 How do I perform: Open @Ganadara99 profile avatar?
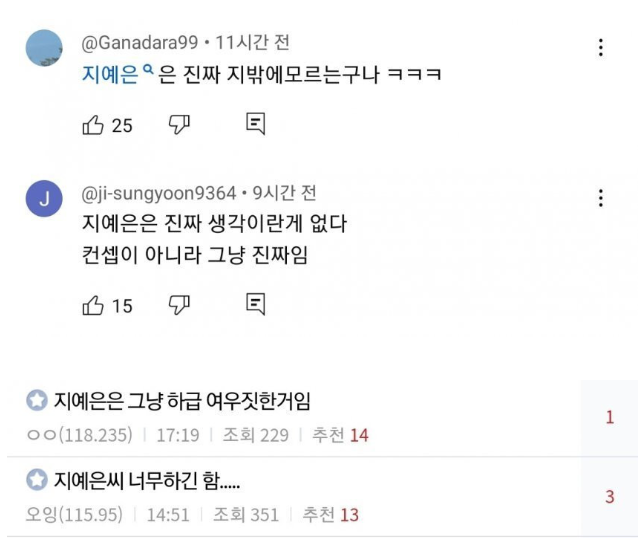tap(44, 48)
